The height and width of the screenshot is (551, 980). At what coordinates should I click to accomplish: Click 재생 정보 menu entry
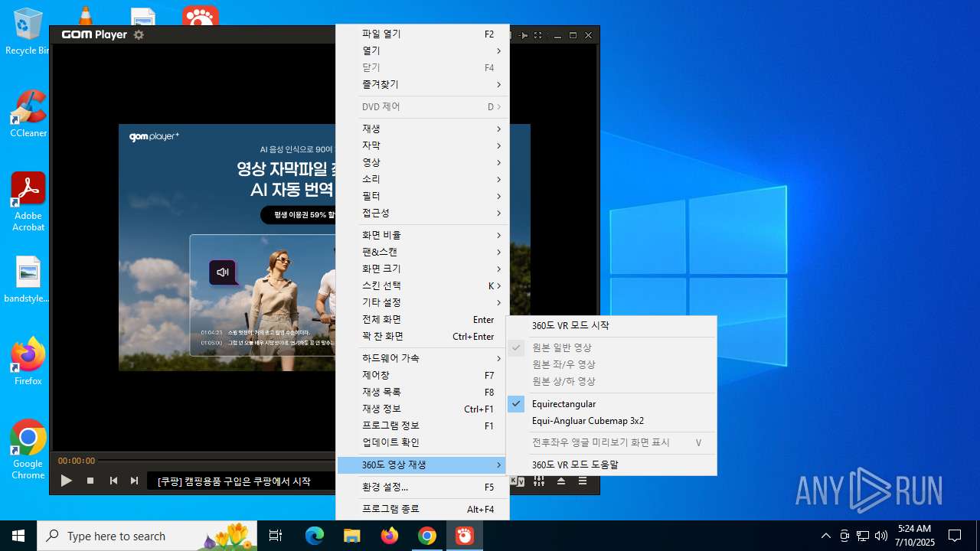tap(422, 409)
